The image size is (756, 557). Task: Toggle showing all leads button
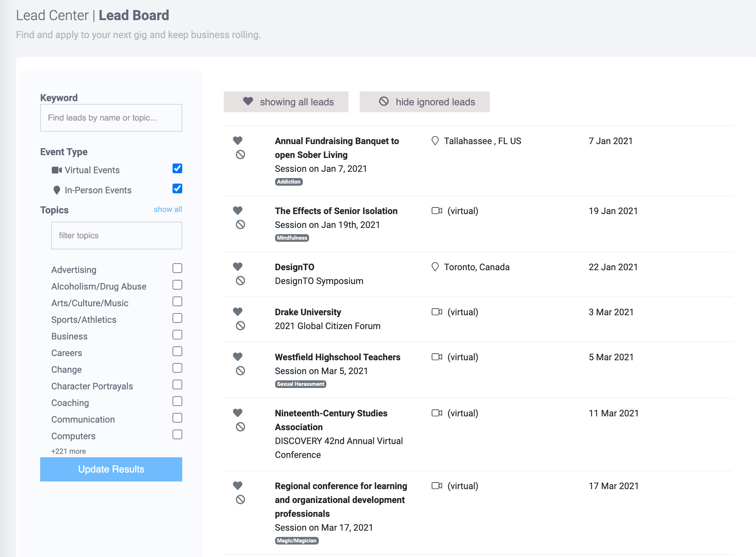tap(286, 102)
